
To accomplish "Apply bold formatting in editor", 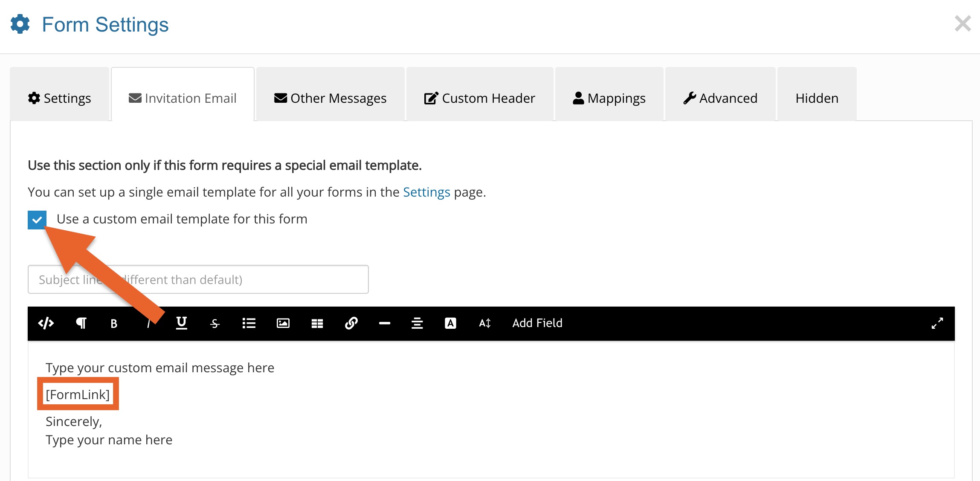I will 114,324.
